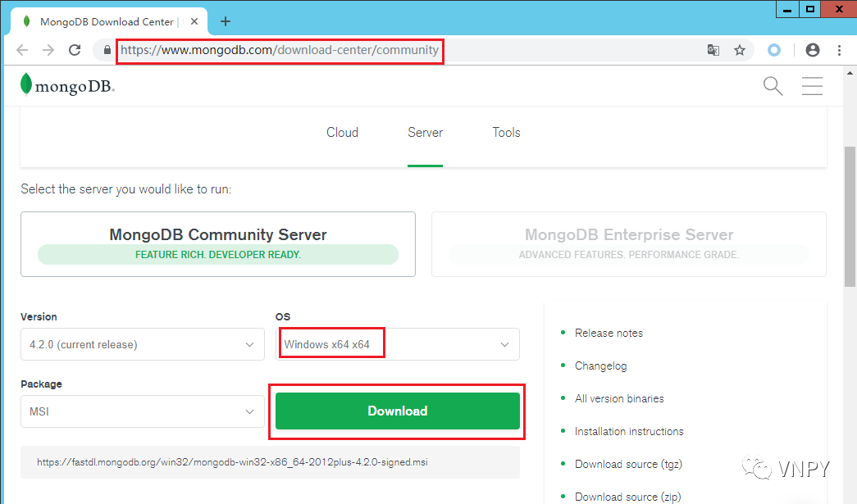Viewport: 857px width, 504px height.
Task: Open the Package dropdown showing MSI
Action: point(142,411)
